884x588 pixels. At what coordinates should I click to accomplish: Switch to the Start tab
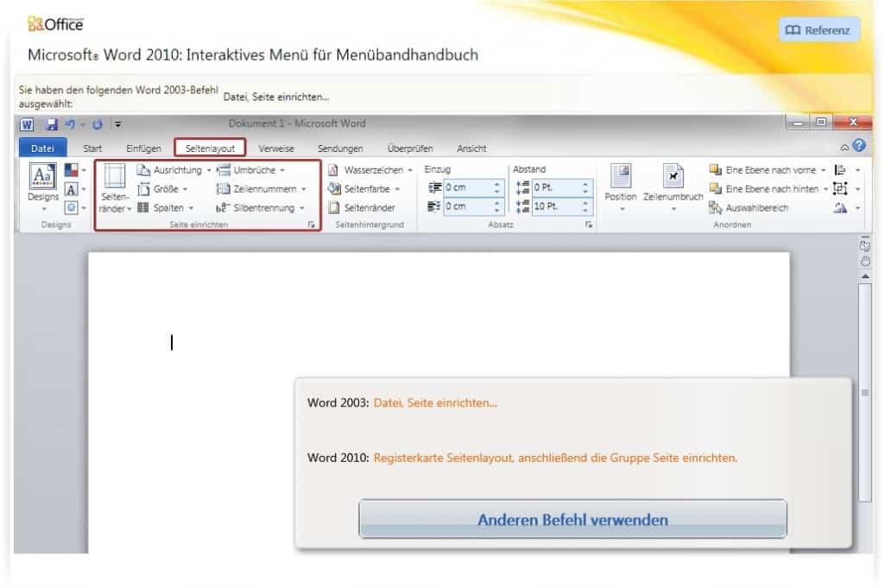click(x=92, y=149)
